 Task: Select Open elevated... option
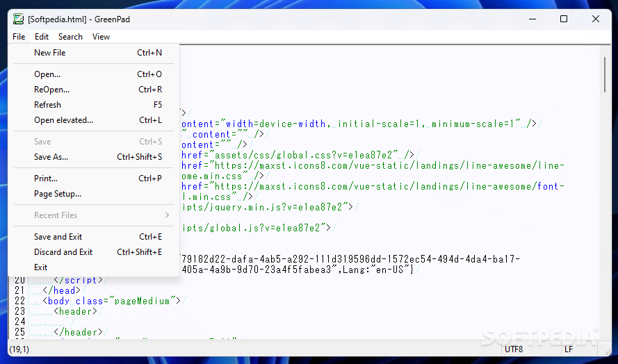point(94,121)
